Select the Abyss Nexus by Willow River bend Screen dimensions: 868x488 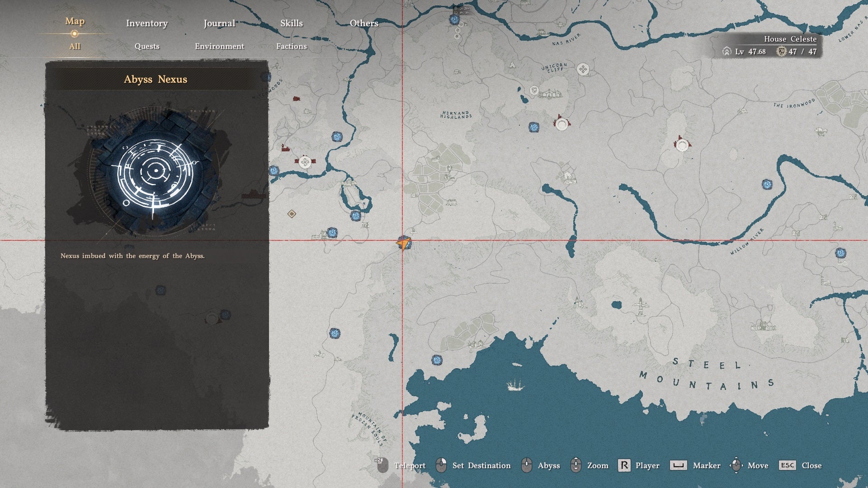pyautogui.click(x=767, y=184)
